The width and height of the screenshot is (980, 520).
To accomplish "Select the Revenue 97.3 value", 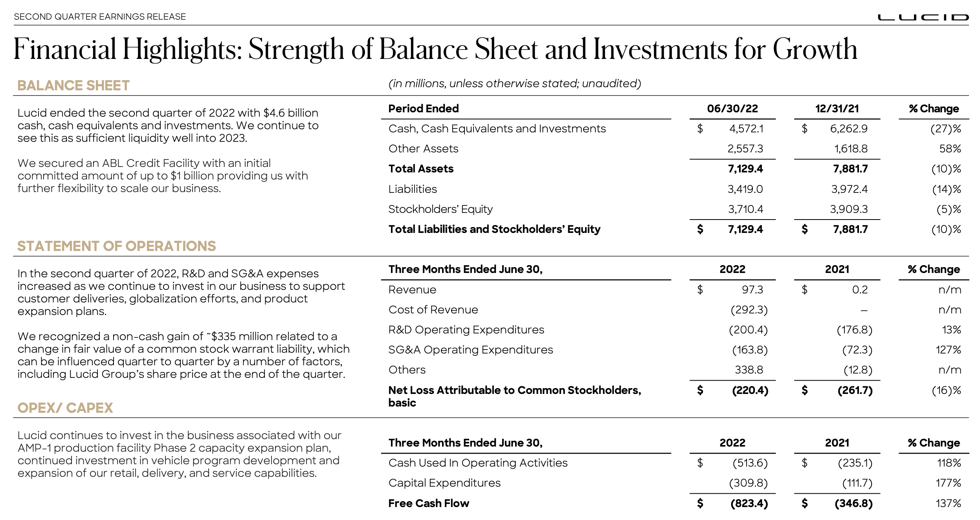I will click(x=752, y=289).
